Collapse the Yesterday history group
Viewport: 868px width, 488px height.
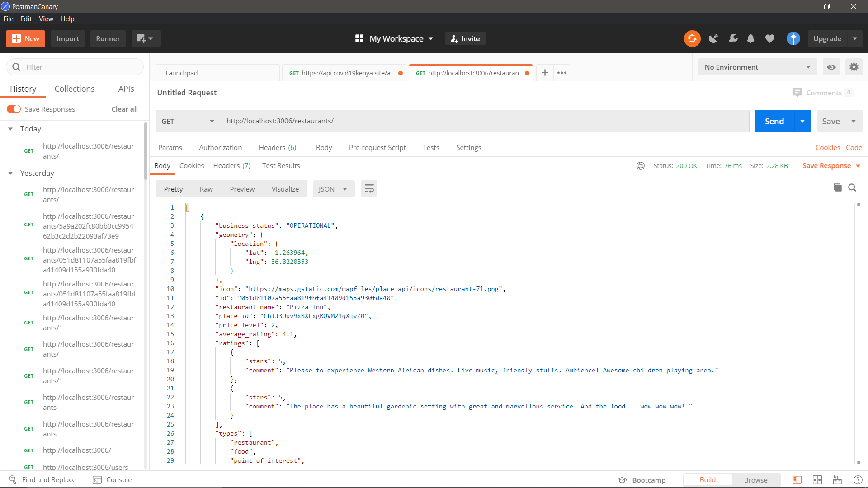(10, 173)
